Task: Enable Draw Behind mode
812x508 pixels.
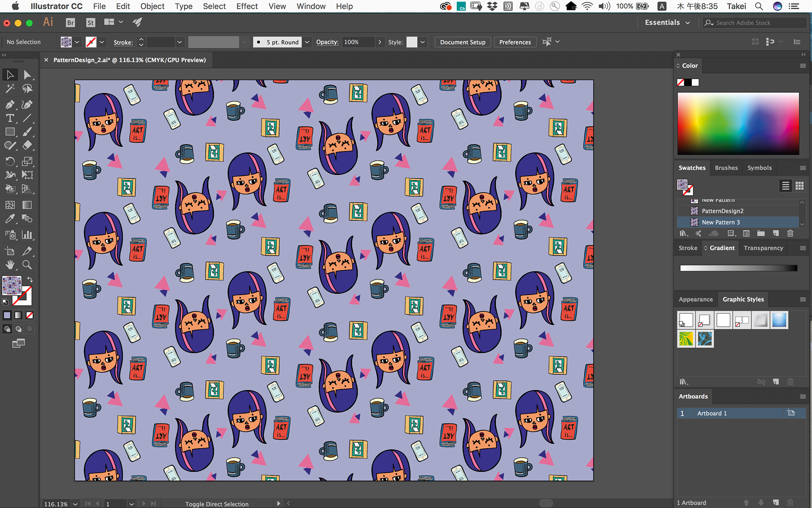Action: (18, 329)
